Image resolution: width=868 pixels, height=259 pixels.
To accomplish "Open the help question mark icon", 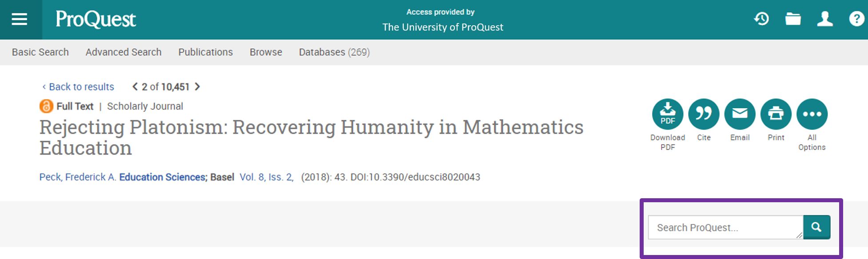I will tap(856, 19).
